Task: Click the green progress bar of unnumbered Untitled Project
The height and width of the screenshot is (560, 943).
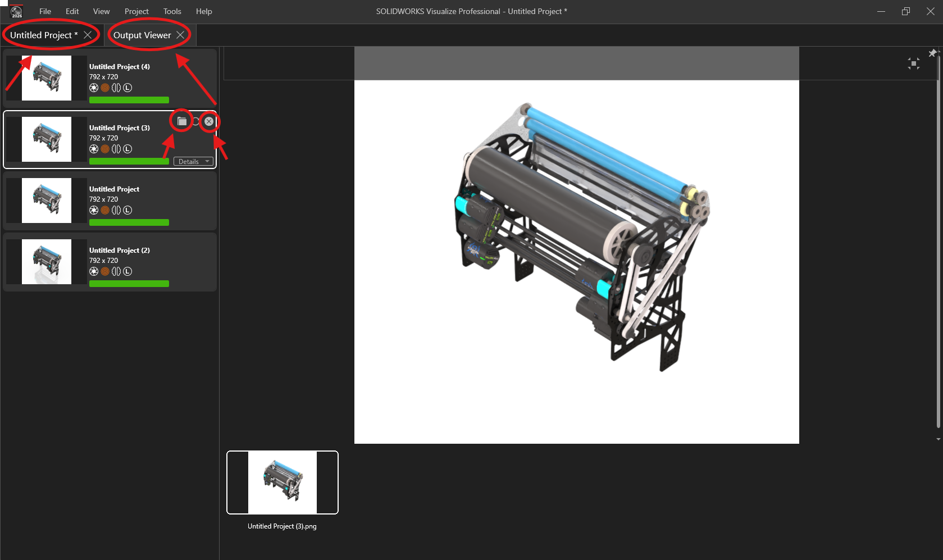Action: click(129, 222)
